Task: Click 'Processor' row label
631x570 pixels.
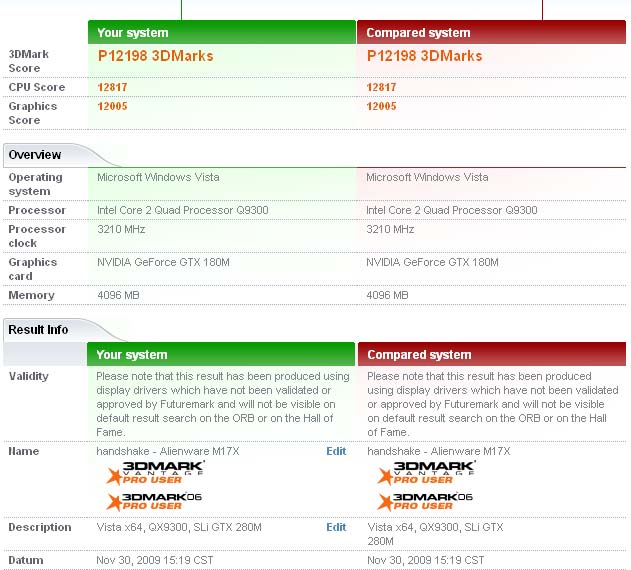Action: coord(37,210)
